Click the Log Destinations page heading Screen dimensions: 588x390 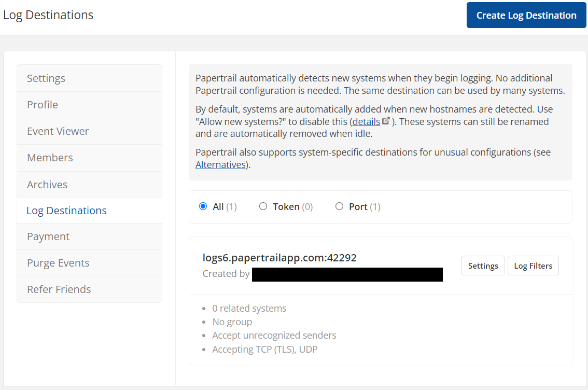48,15
